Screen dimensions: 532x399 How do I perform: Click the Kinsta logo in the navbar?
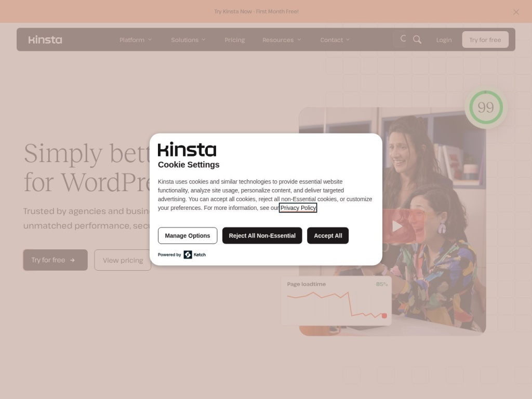45,39
